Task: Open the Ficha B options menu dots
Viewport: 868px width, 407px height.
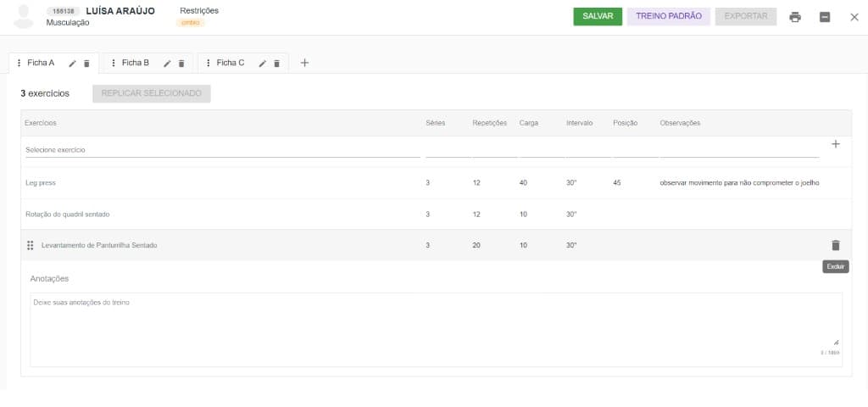Action: click(114, 63)
